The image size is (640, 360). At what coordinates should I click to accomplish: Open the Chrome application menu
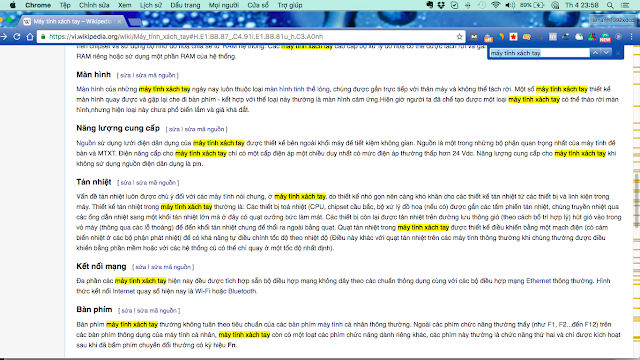click(38, 5)
